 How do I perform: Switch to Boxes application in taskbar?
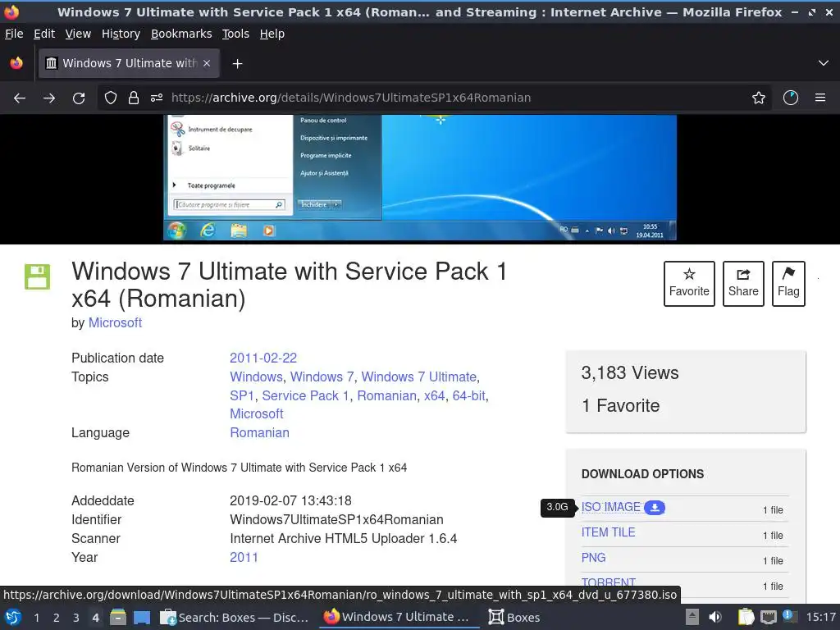click(x=514, y=617)
